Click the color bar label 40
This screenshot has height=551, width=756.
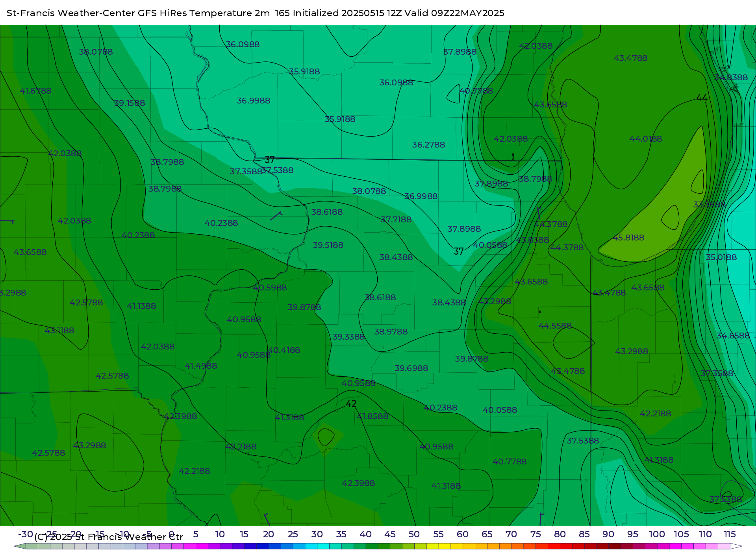click(365, 534)
